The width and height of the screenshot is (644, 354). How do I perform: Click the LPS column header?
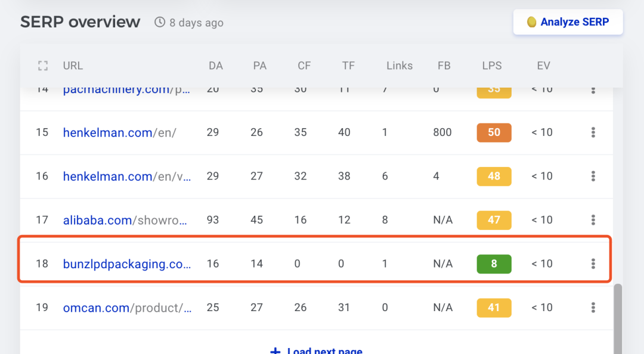click(x=491, y=66)
